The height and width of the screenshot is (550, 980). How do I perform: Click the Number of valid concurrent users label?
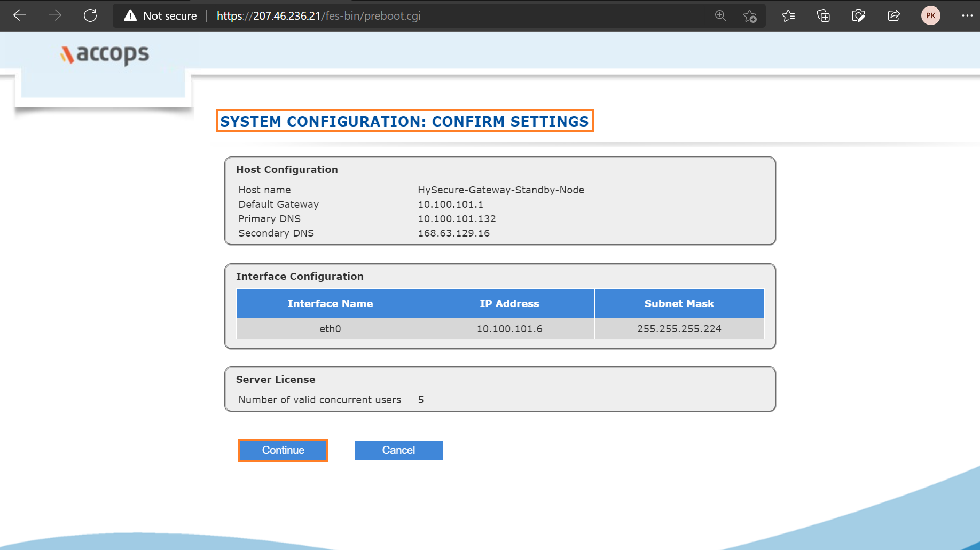pyautogui.click(x=319, y=399)
